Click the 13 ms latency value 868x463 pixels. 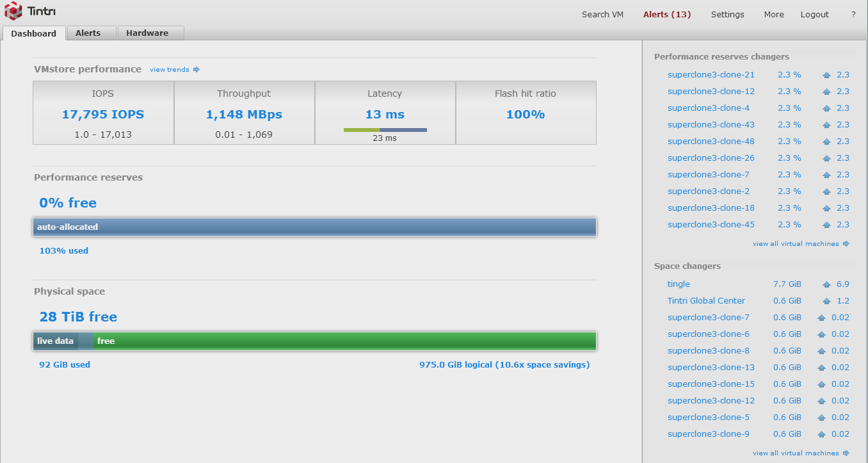click(385, 115)
